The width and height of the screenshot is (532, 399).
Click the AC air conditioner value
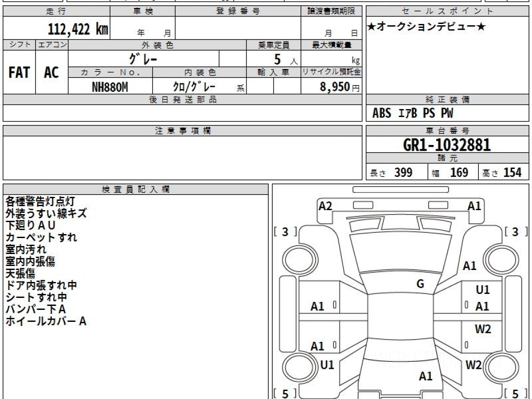click(x=51, y=73)
